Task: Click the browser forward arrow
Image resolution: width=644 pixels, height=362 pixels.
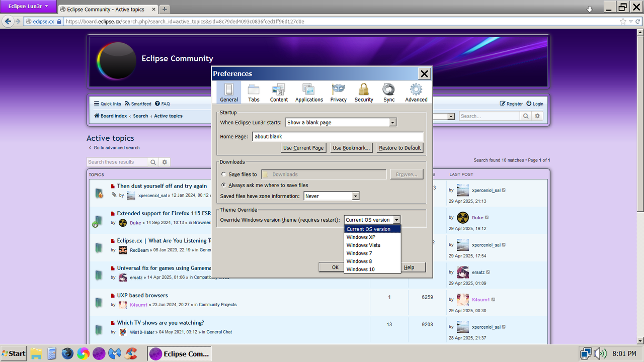Action: click(x=18, y=22)
